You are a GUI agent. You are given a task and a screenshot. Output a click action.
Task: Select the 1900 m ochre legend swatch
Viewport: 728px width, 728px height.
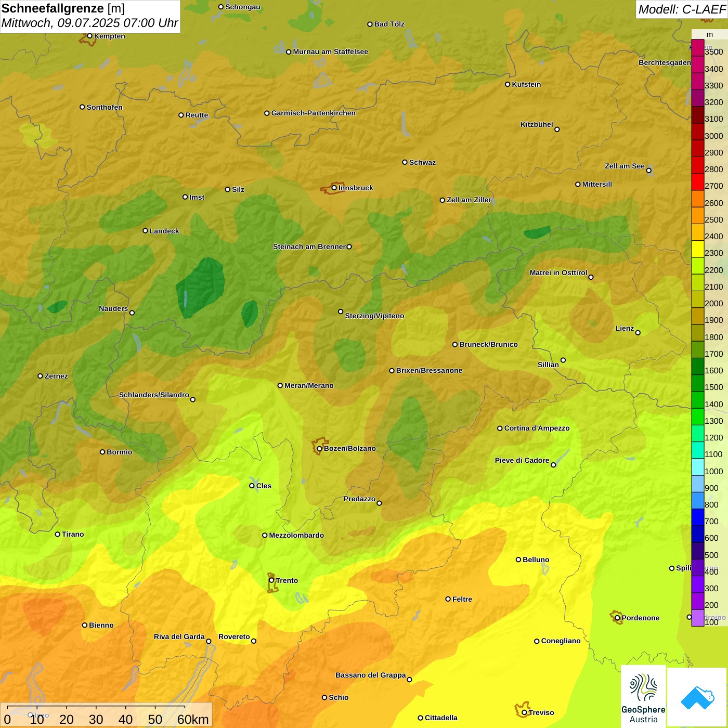tap(698, 316)
